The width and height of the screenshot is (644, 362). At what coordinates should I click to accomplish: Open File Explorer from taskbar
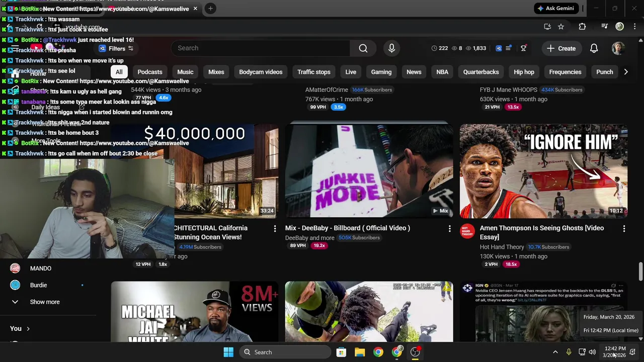tap(360, 352)
